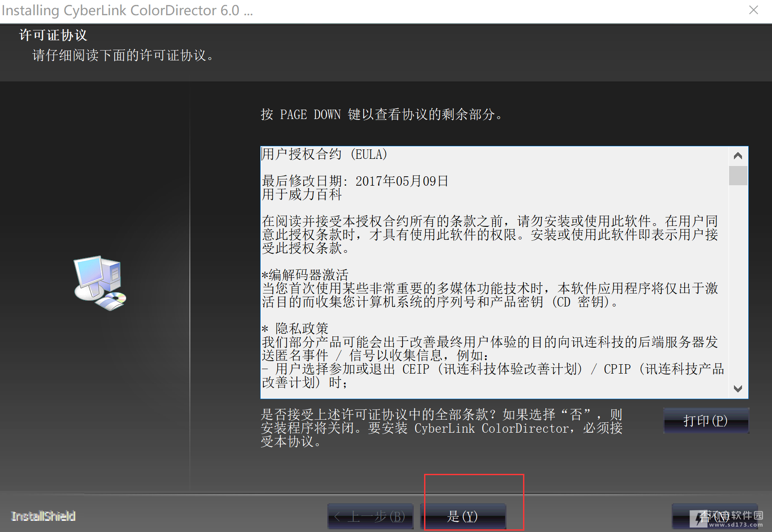The height and width of the screenshot is (532, 772).
Task: Decline the agreement with 否(N) button
Action: coord(715,516)
